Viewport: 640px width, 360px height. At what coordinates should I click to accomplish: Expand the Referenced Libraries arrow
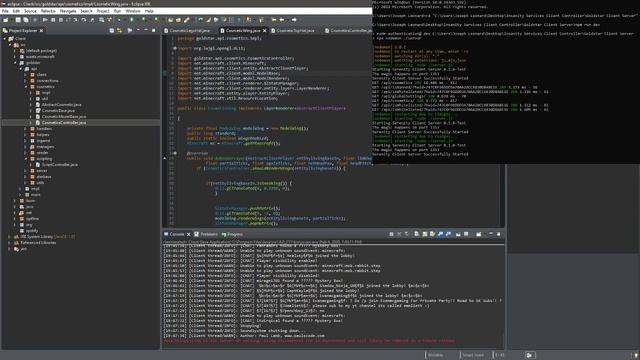tap(9, 243)
